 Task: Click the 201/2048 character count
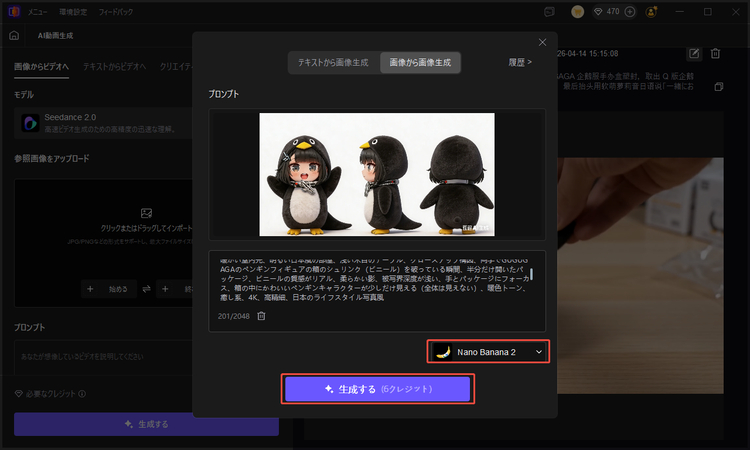(x=233, y=316)
